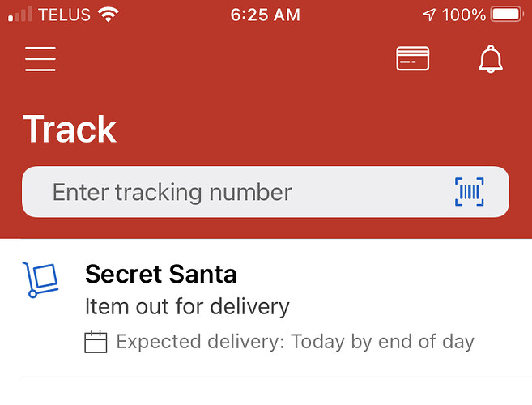Tap the calendar icon beside expected delivery
This screenshot has height=405, width=532.
96,342
